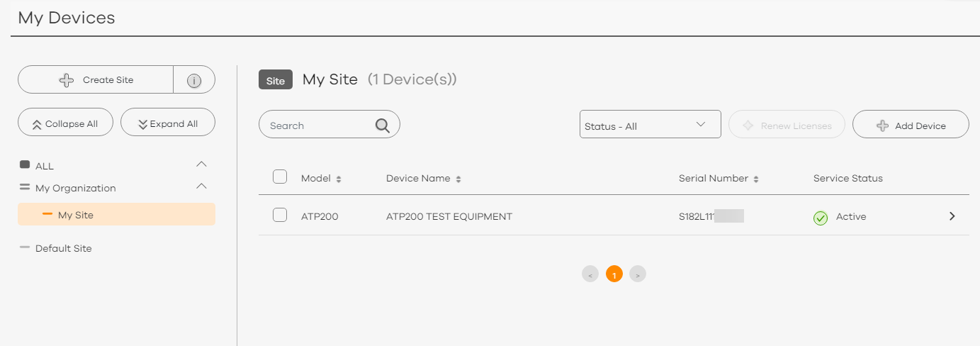Screen dimensions: 980x346
Task: Go to next page arrow
Action: pyautogui.click(x=638, y=274)
